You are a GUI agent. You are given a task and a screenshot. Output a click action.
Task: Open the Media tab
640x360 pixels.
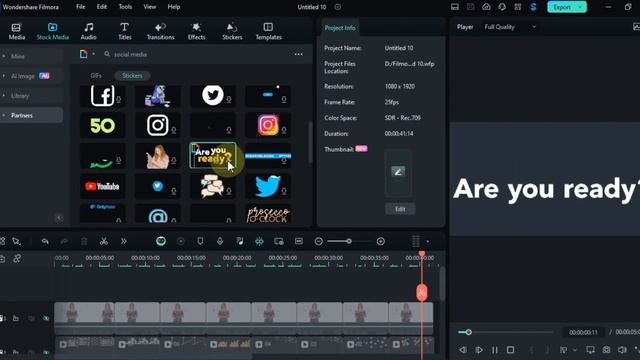coord(17,31)
